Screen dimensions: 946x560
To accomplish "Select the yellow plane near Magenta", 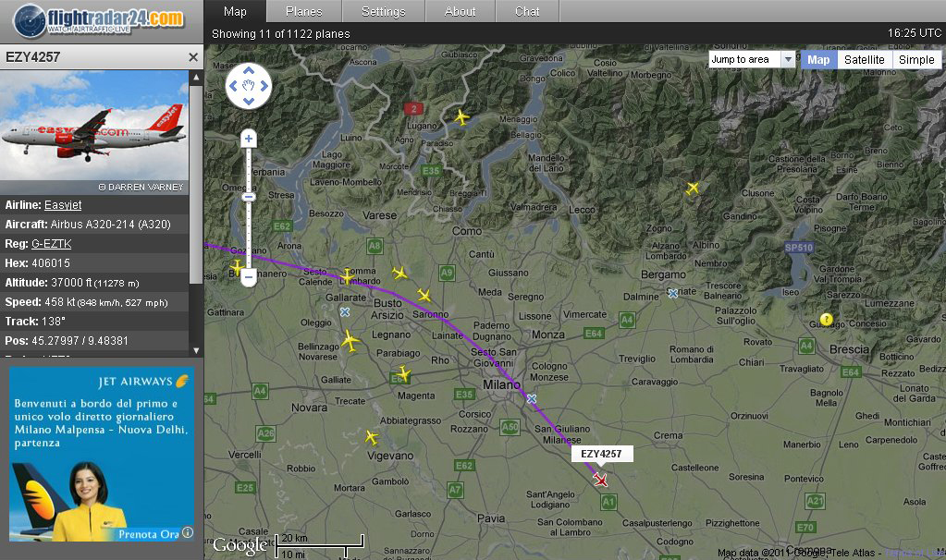I will 403,374.
